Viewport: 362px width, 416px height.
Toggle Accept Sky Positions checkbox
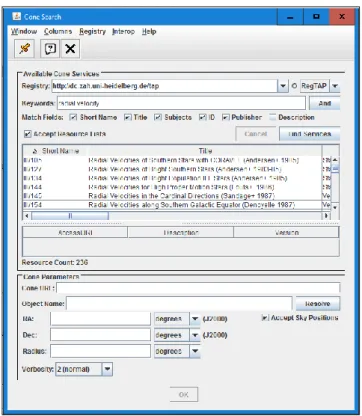pyautogui.click(x=265, y=318)
